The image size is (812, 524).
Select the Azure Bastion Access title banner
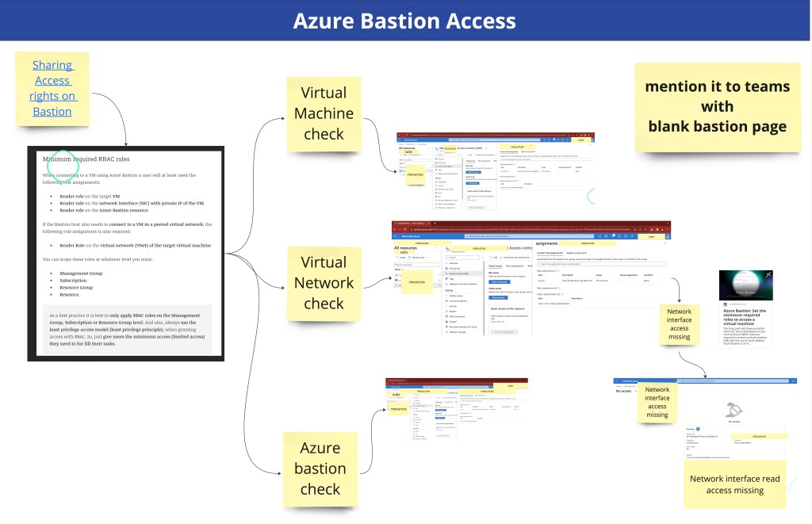click(405, 21)
